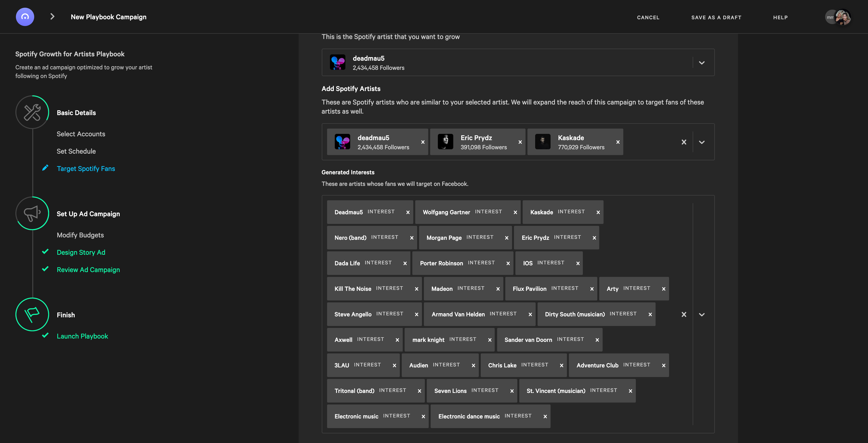
Task: Open the user profile avatar
Action: pos(843,17)
